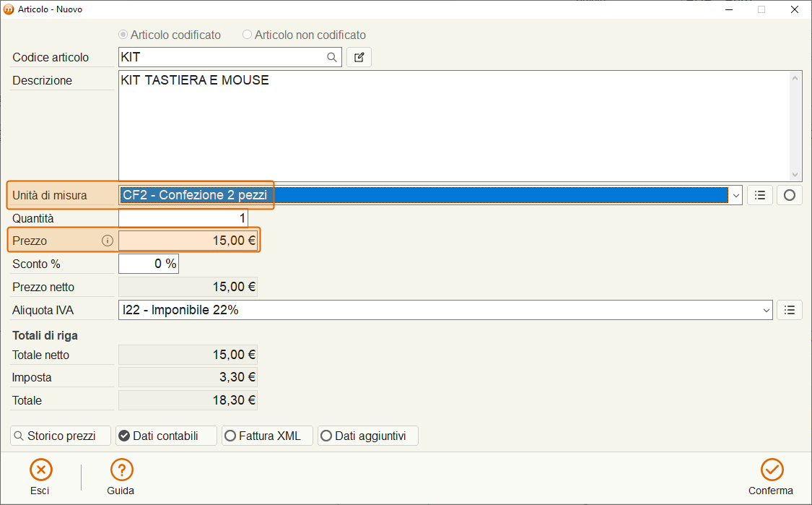Click the Totale value 18,30 €

[188, 400]
